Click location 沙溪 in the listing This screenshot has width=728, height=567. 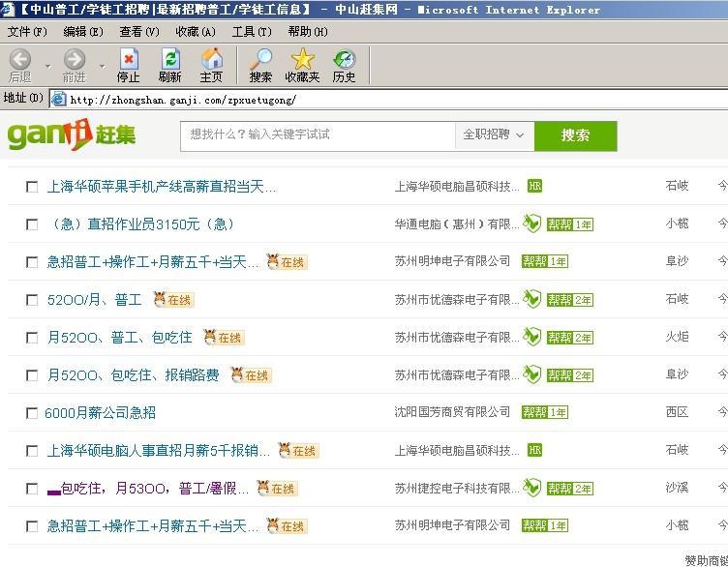(677, 488)
